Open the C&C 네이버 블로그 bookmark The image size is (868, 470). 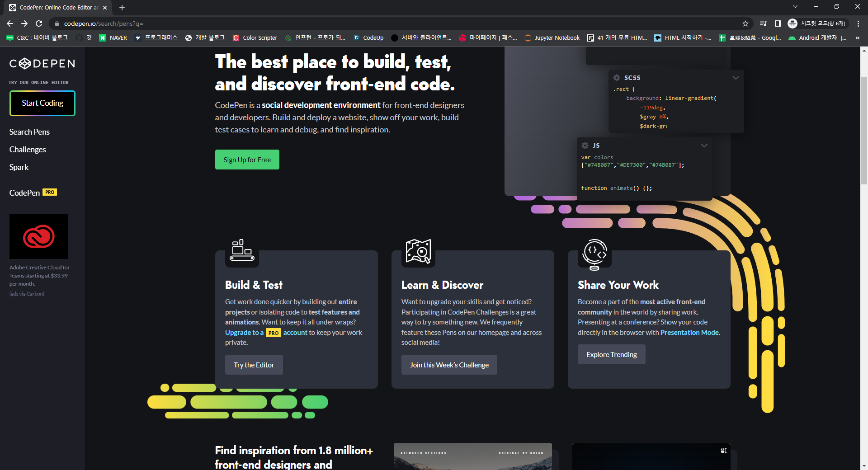tap(37, 38)
